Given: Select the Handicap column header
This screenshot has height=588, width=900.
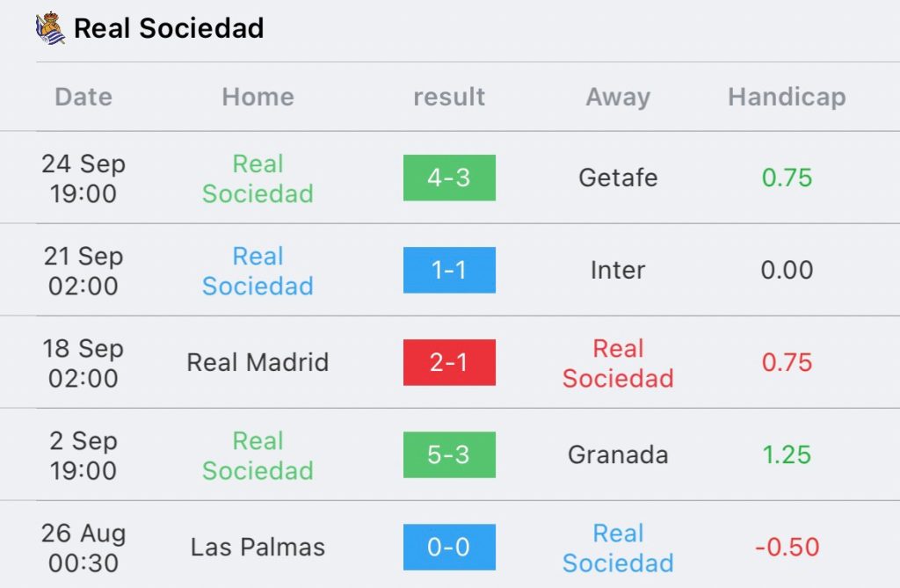Looking at the screenshot, I should pos(787,97).
